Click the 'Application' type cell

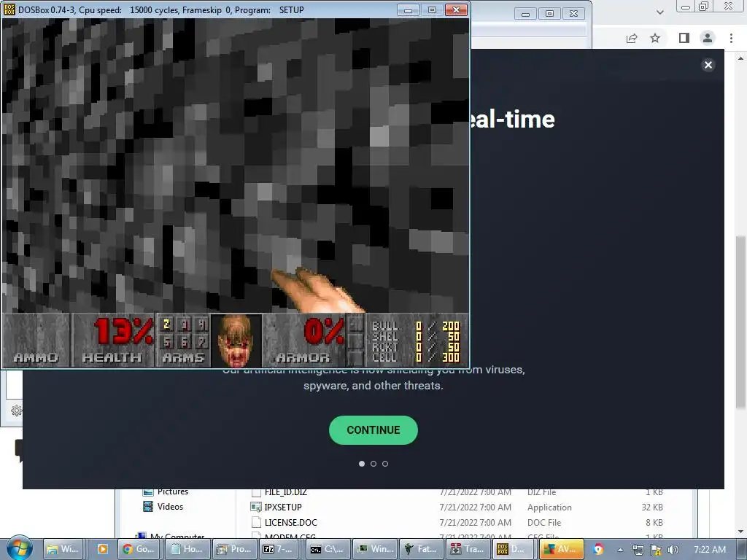549,507
